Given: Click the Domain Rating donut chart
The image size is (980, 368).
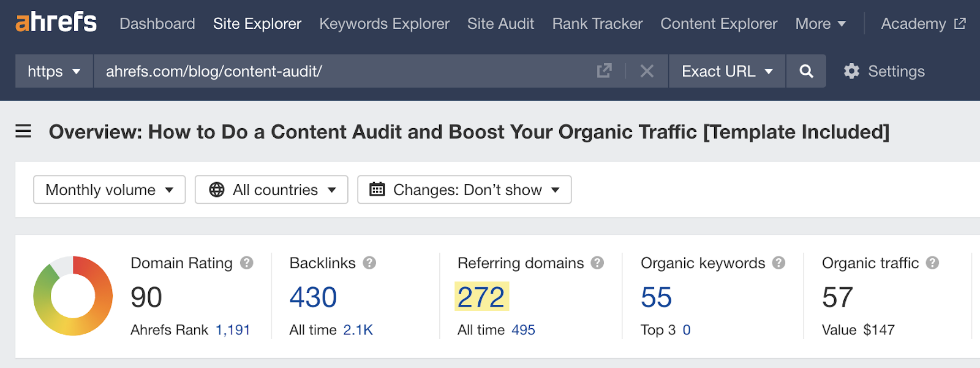Looking at the screenshot, I should point(73,296).
